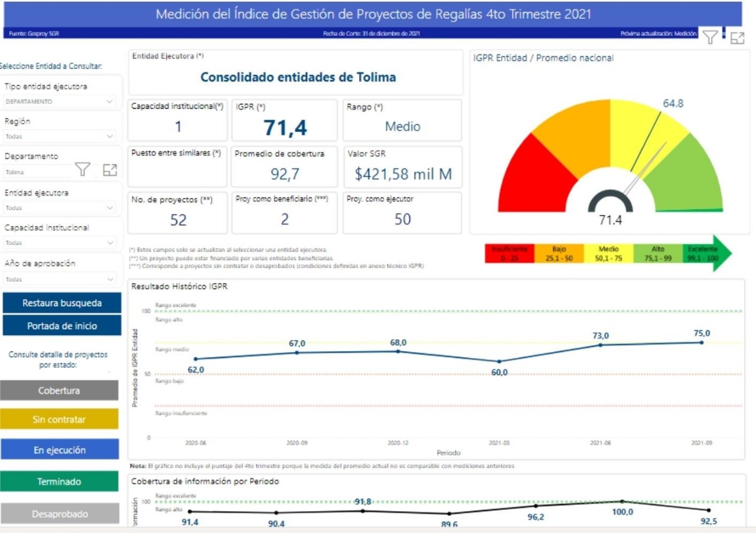
Task: Click the filter icon in the top header
Action: (x=711, y=37)
